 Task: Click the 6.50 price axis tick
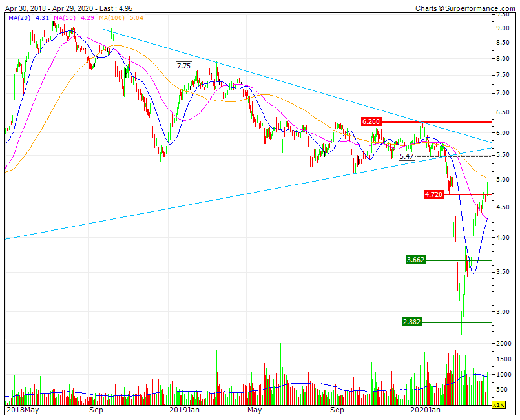[503, 112]
